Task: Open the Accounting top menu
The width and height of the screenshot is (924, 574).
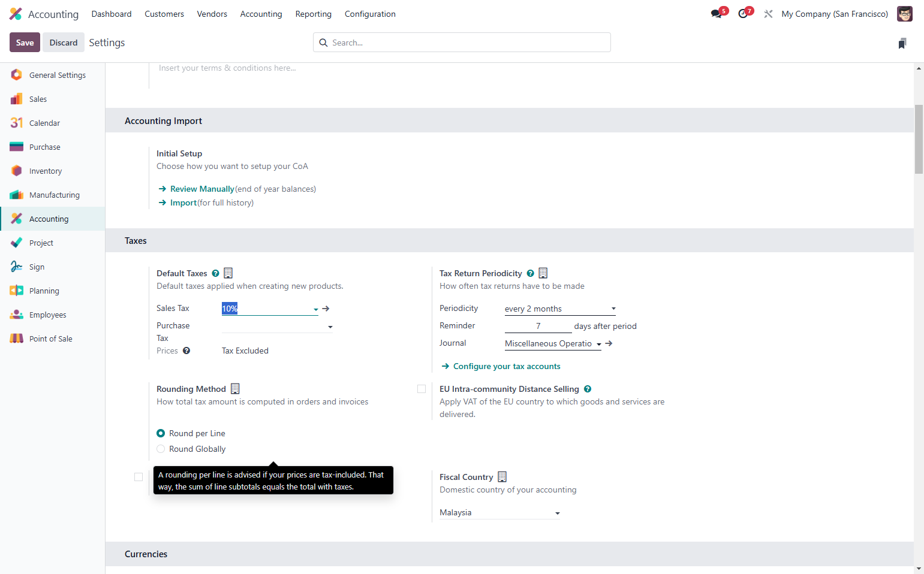Action: tap(261, 14)
